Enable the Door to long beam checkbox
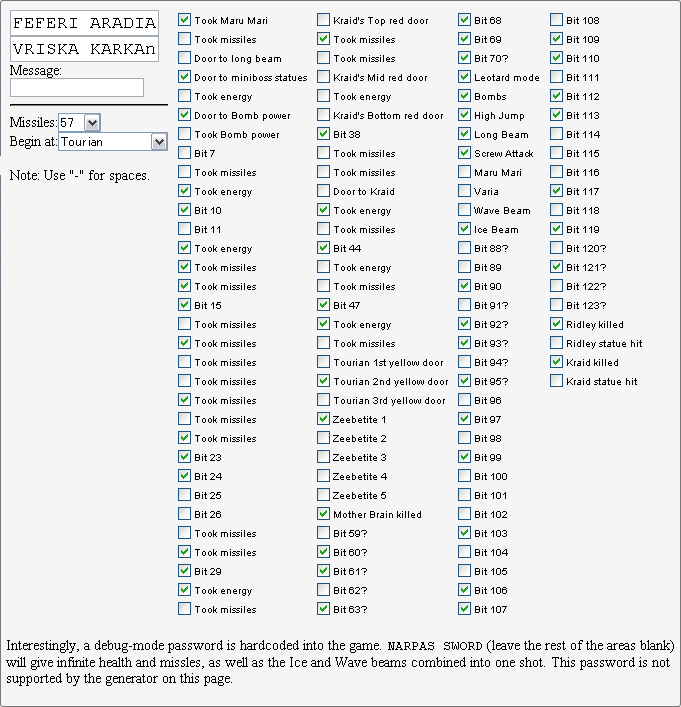 (x=185, y=58)
